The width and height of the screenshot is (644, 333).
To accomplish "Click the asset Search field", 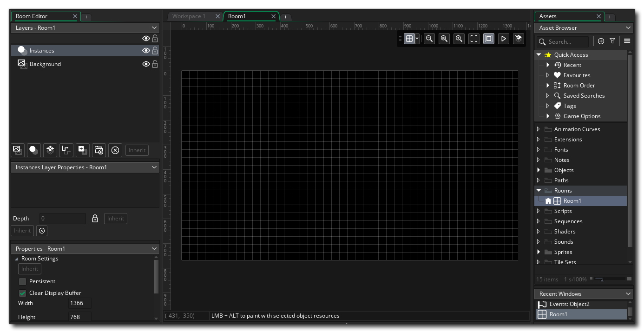I will 563,41.
